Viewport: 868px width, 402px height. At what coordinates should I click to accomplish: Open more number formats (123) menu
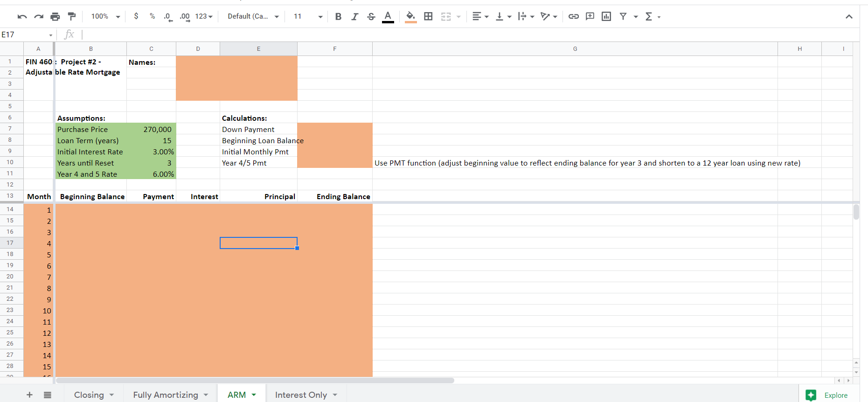pyautogui.click(x=203, y=16)
